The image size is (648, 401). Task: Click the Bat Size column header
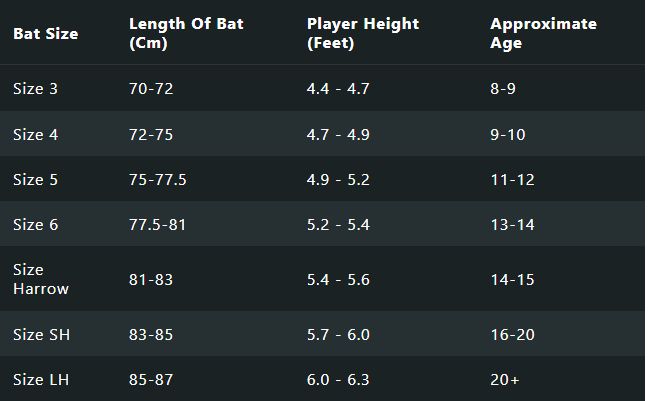tap(46, 34)
